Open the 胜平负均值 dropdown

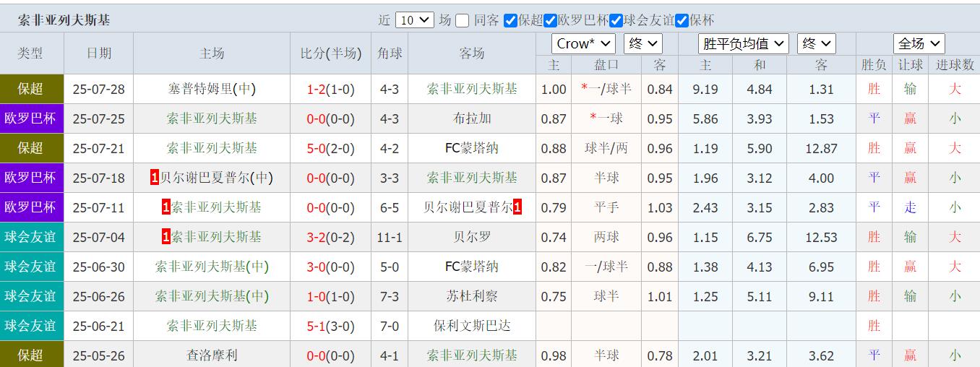point(744,43)
